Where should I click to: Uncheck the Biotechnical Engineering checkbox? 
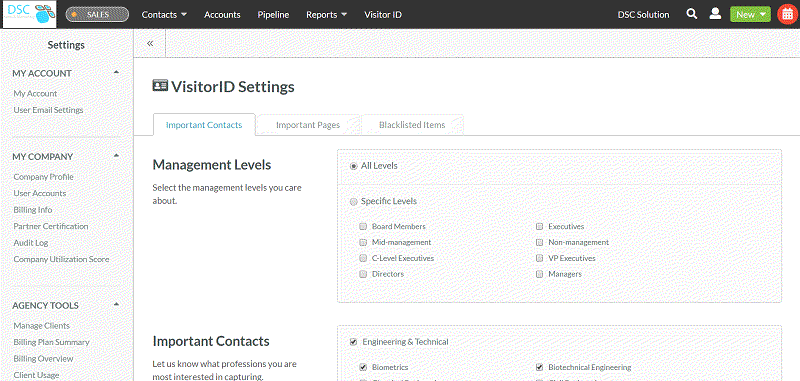pyautogui.click(x=539, y=367)
